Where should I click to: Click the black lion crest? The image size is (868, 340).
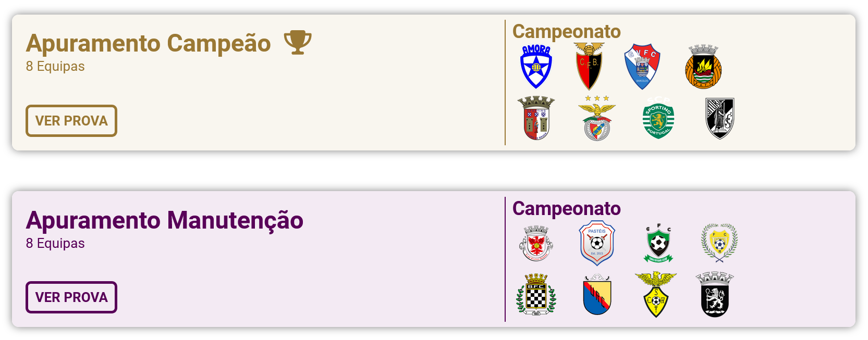coord(714,295)
